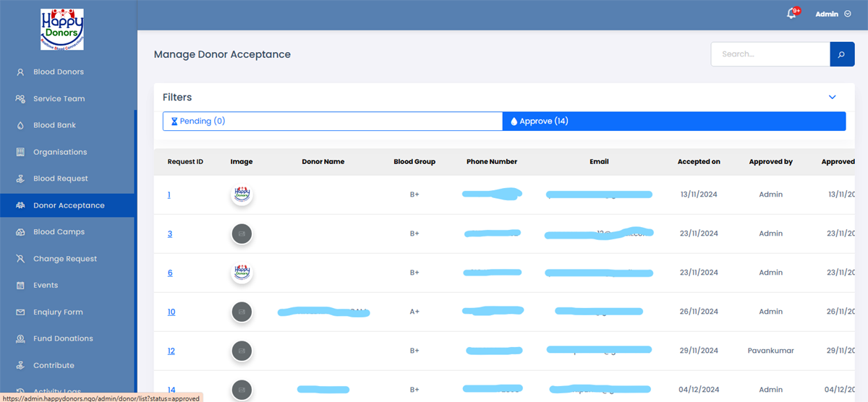
Task: Click the Fund Donations sidebar icon
Action: tap(20, 339)
